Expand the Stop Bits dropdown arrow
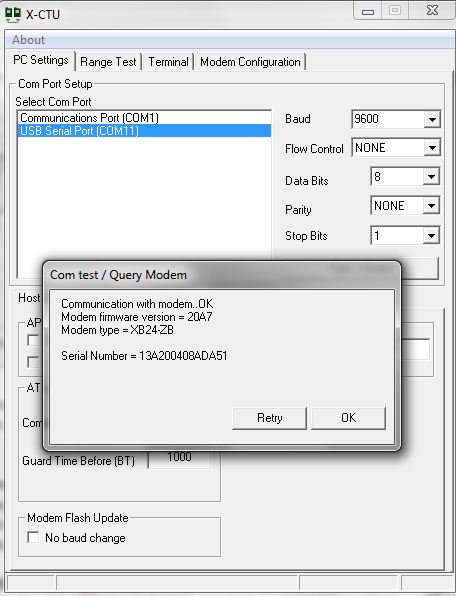 (x=431, y=236)
